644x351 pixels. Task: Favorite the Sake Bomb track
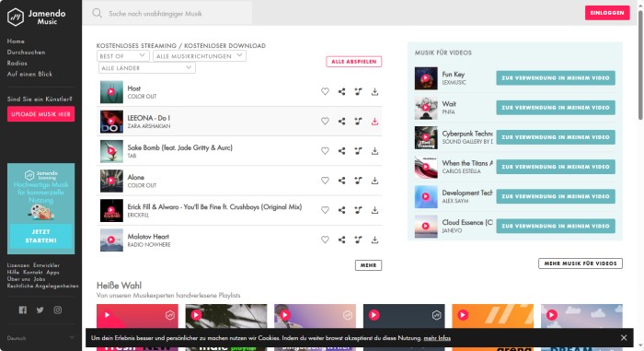[325, 150]
